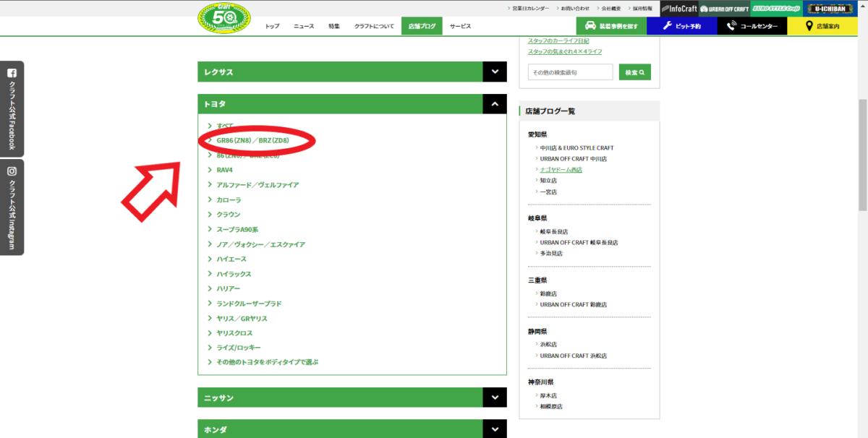The width and height of the screenshot is (868, 438).
Task: Click the green 検索 search button
Action: (634, 72)
